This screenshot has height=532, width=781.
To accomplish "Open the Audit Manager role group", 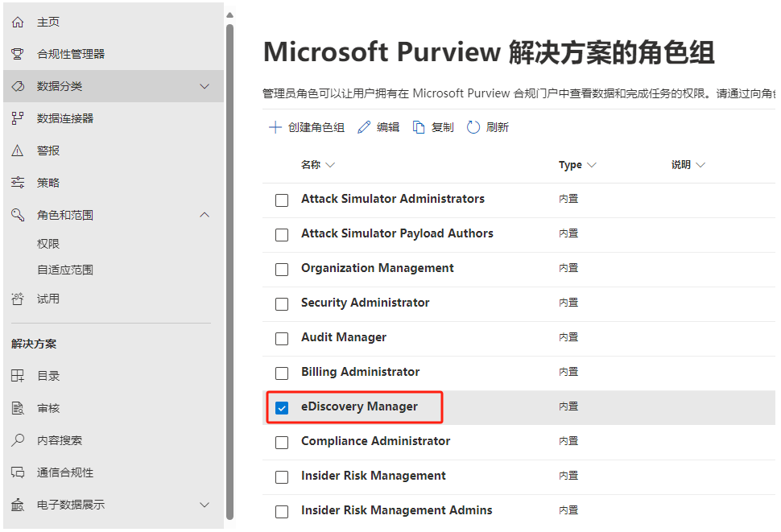I will point(344,337).
